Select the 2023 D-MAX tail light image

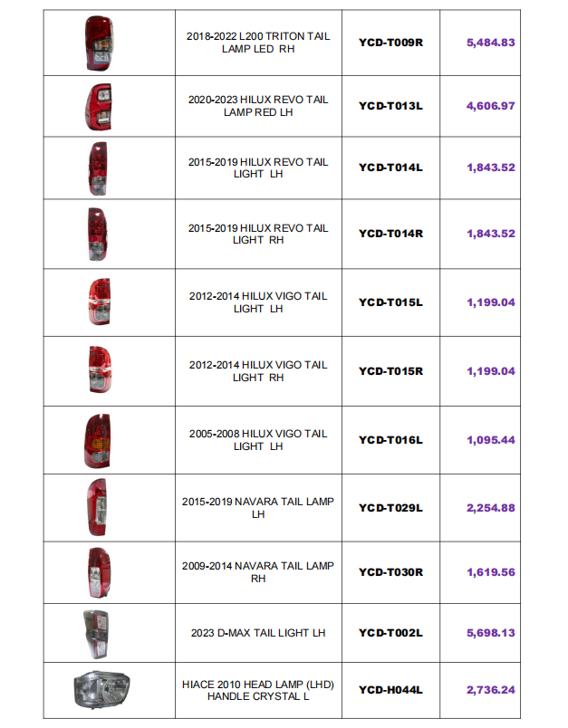[x=96, y=634]
